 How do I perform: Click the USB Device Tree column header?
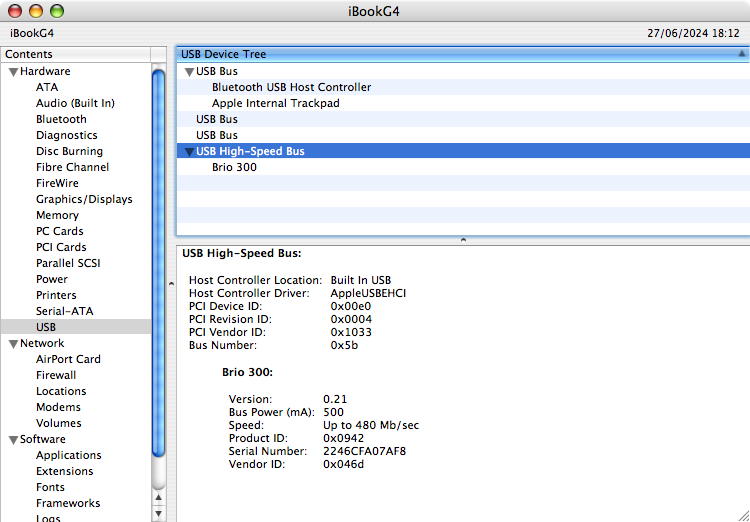point(463,54)
